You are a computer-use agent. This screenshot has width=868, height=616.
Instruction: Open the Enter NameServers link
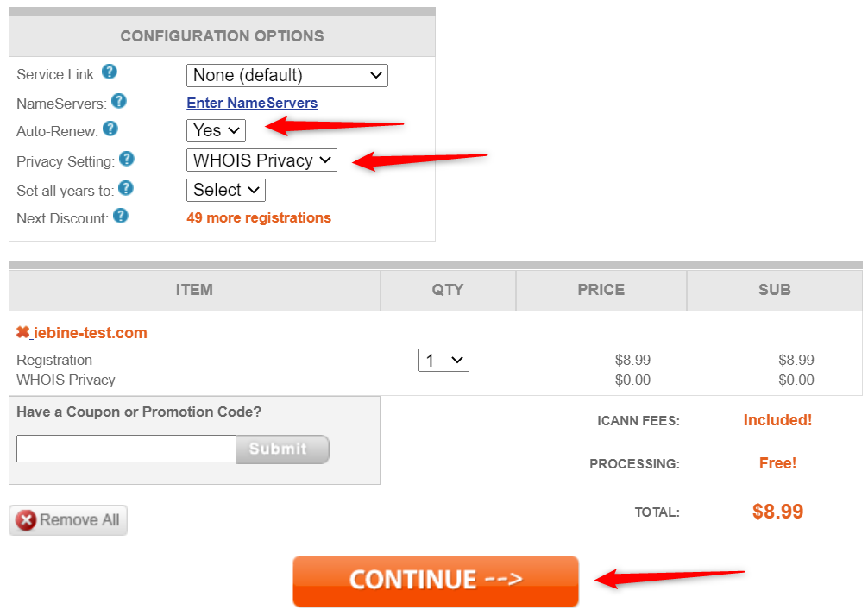(252, 103)
